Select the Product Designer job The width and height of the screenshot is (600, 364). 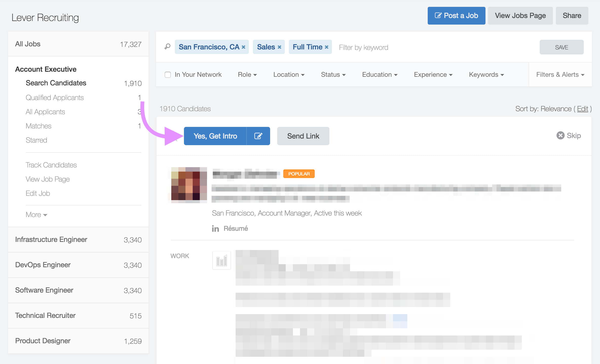point(78,341)
